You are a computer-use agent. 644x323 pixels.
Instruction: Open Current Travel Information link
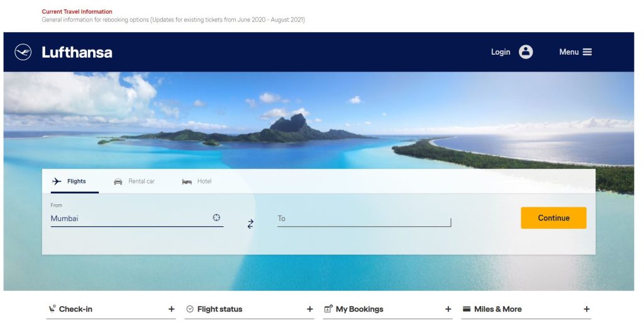[77, 11]
